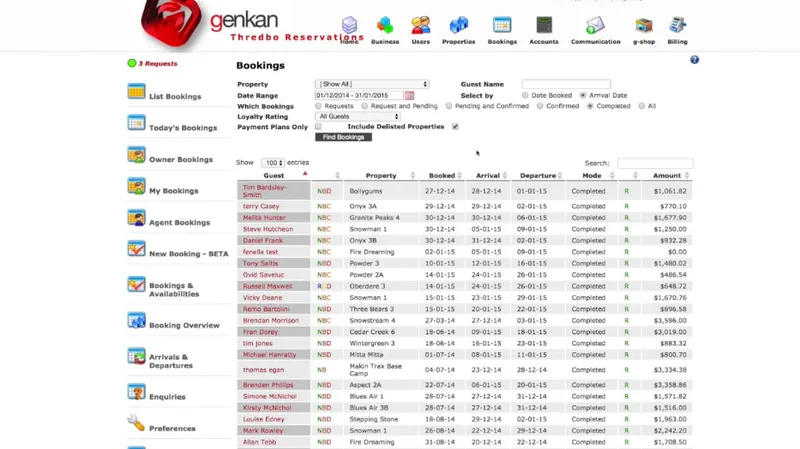Select the All bookings radio button
800x449 pixels.
coord(641,106)
